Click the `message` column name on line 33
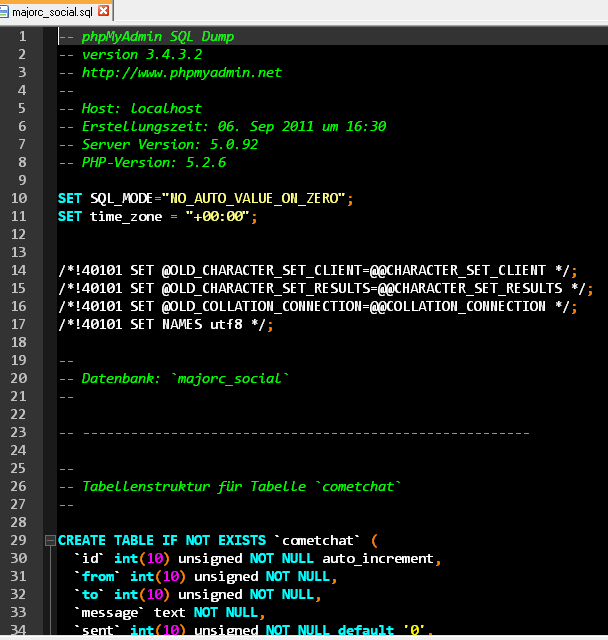608x640 pixels. (109, 613)
